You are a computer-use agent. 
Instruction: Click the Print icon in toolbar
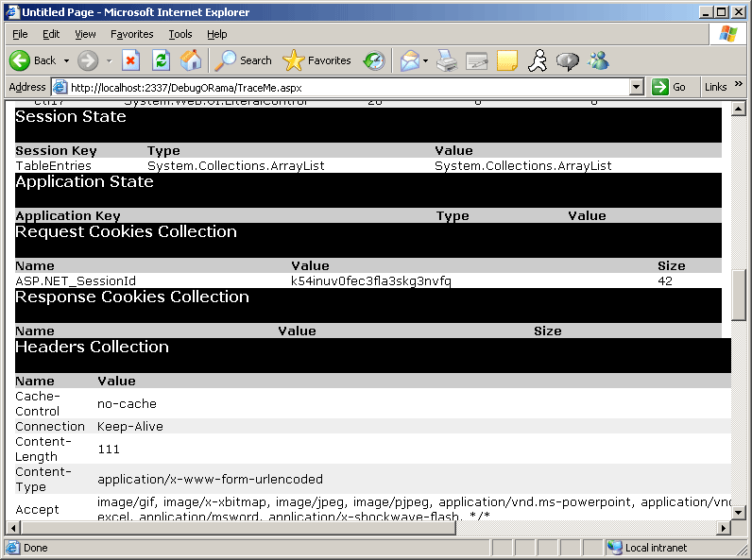tap(447, 60)
